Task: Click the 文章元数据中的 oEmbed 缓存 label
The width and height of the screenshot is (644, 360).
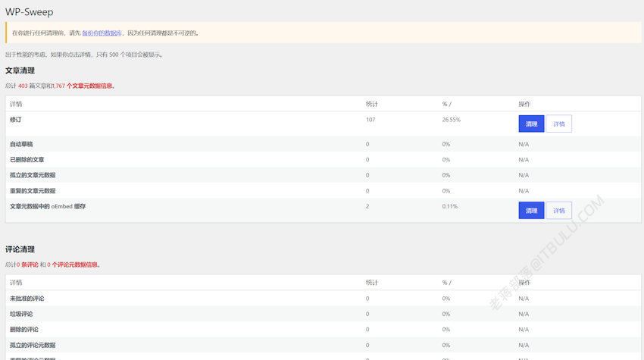Action: [48, 206]
